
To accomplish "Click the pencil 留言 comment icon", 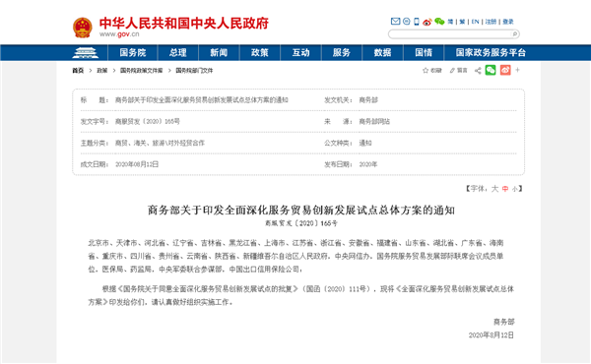I will (452, 71).
